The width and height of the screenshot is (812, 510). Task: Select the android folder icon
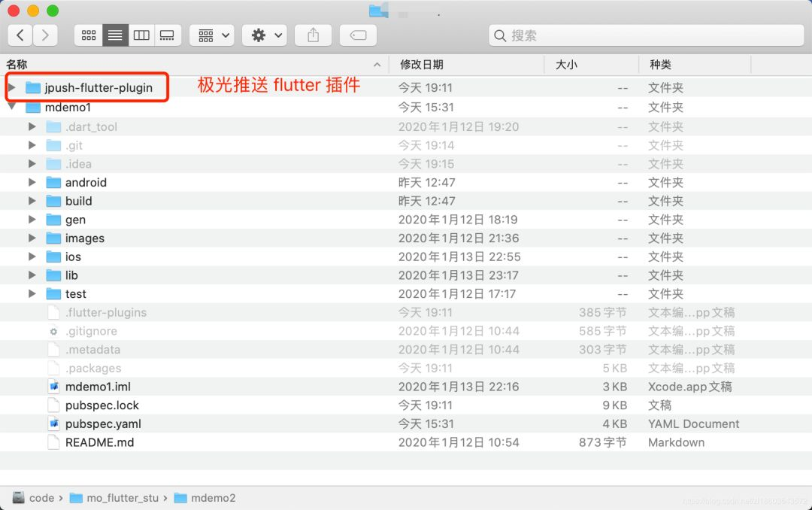53,183
